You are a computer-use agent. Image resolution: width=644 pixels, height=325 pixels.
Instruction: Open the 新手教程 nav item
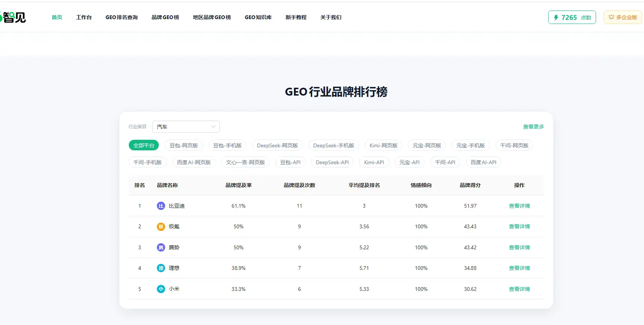pyautogui.click(x=296, y=17)
